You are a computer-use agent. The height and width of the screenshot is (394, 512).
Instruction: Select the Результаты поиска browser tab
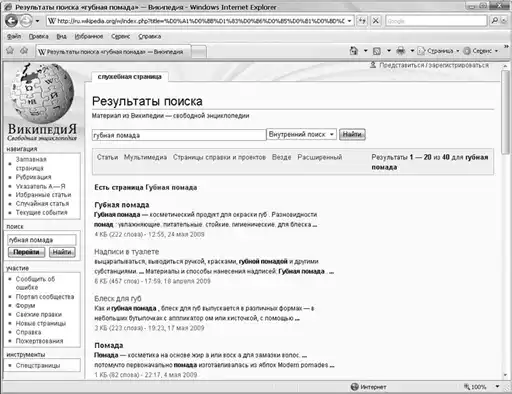pyautogui.click(x=113, y=52)
